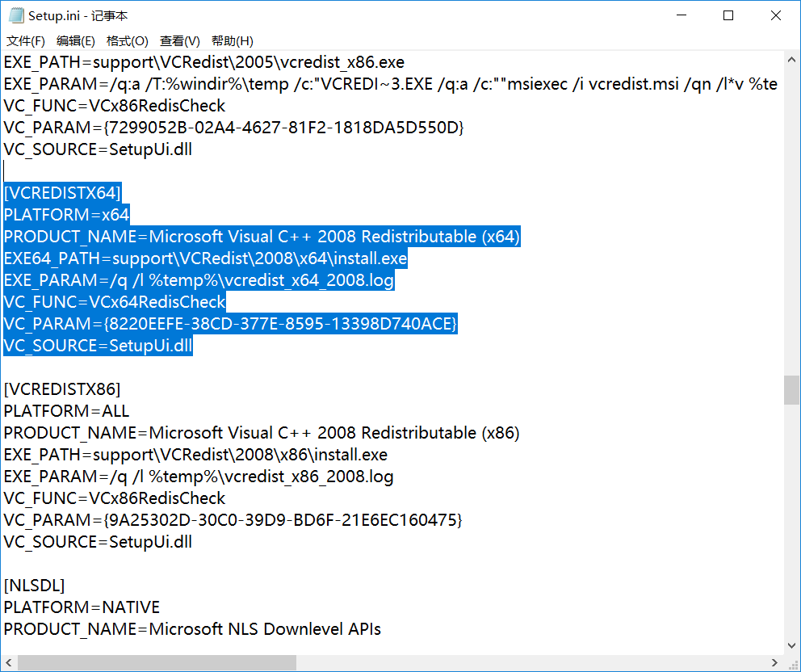The height and width of the screenshot is (672, 801).
Task: Open the 格式(O) menu
Action: (128, 41)
